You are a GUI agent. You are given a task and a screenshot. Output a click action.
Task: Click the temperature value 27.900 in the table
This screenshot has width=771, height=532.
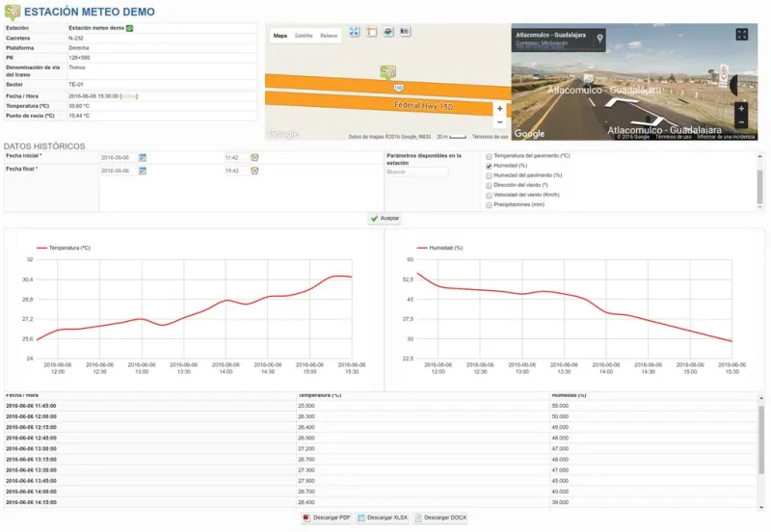tap(306, 481)
